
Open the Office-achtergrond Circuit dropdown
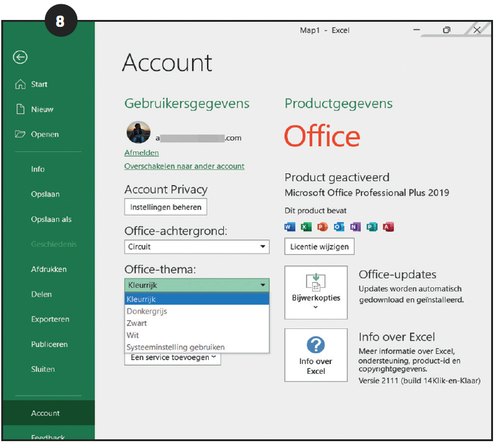pyautogui.click(x=197, y=247)
